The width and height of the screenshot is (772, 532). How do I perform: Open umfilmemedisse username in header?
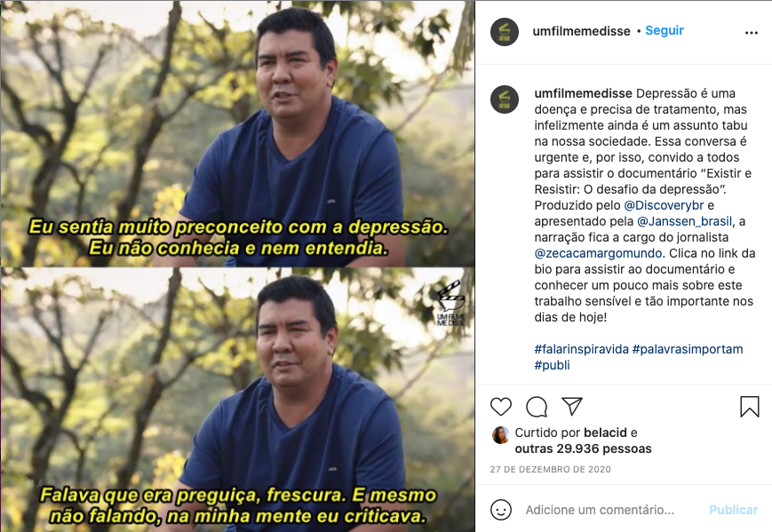581,31
